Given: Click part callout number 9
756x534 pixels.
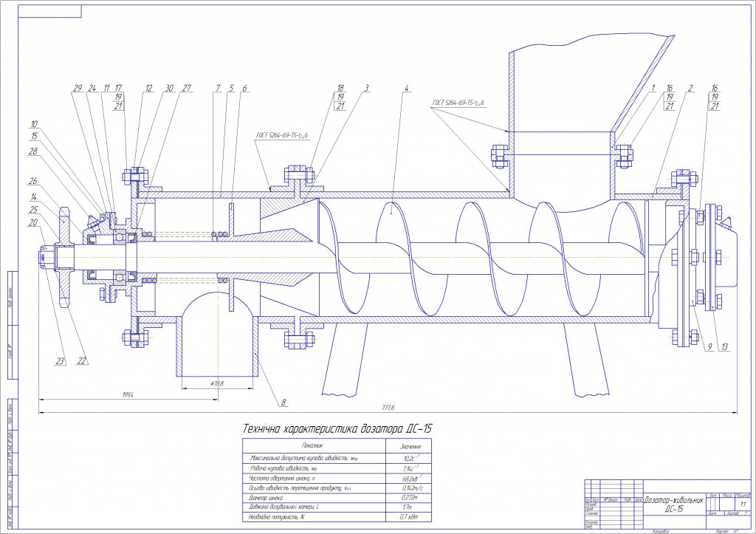Looking at the screenshot, I should tap(709, 347).
